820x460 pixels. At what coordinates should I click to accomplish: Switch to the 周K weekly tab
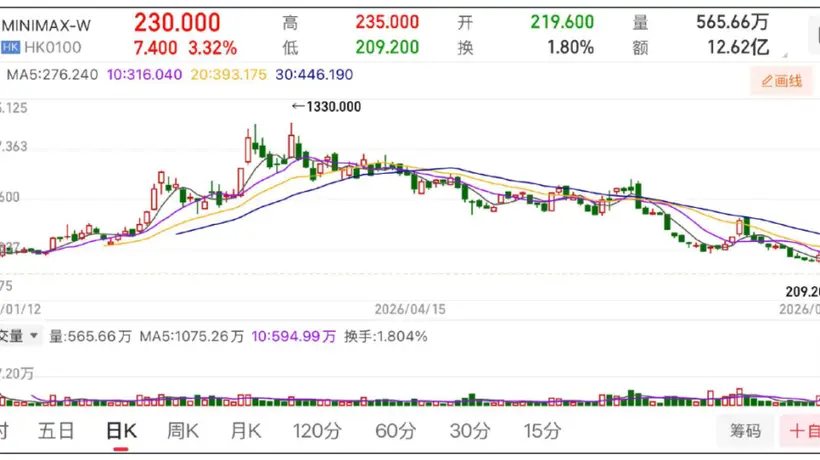tap(183, 431)
